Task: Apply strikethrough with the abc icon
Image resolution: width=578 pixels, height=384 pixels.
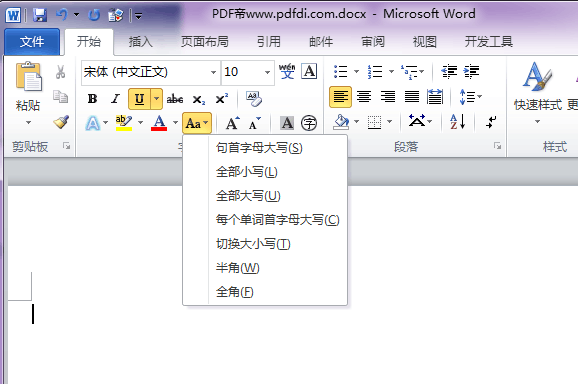Action: [175, 99]
